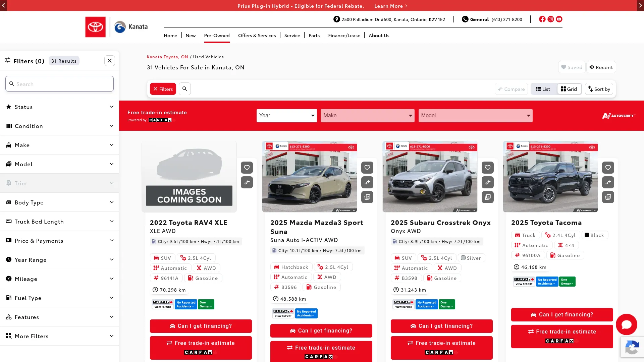Switch to List view

point(543,89)
